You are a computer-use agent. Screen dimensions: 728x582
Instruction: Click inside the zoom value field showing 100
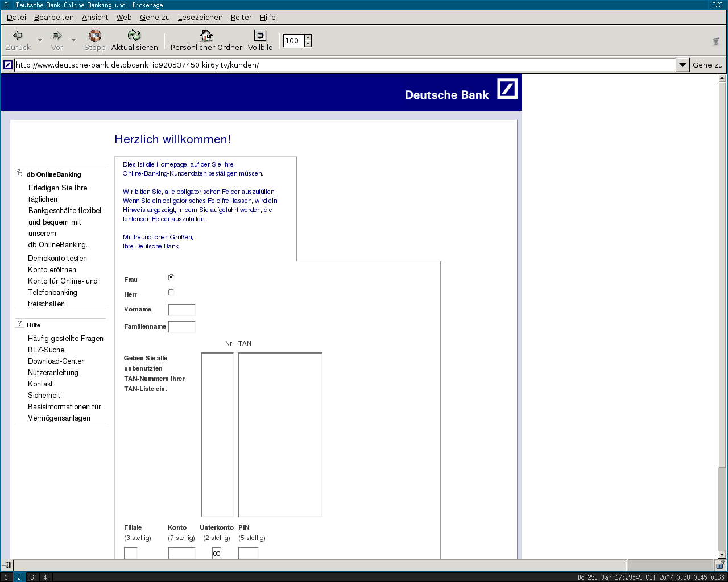[x=293, y=40]
